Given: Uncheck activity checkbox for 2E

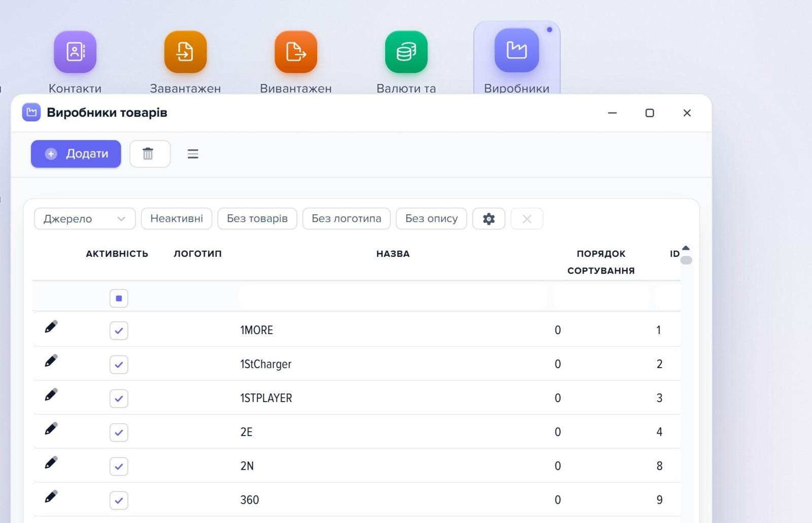Looking at the screenshot, I should 119,433.
